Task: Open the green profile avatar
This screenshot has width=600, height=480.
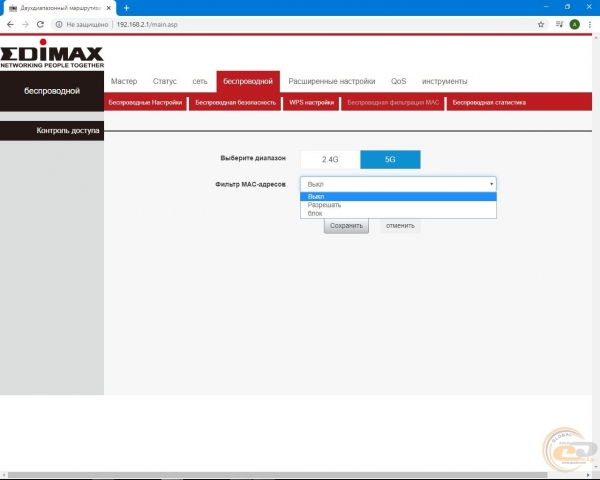Action: click(x=574, y=24)
